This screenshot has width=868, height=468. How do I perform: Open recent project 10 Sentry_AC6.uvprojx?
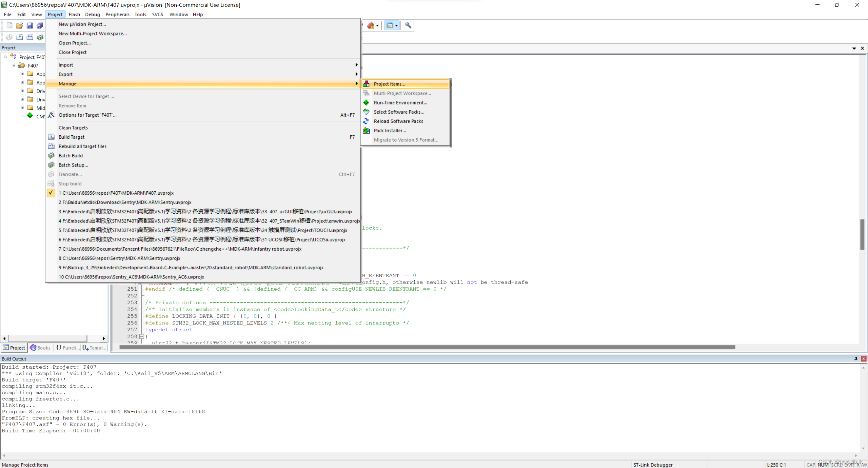point(203,277)
